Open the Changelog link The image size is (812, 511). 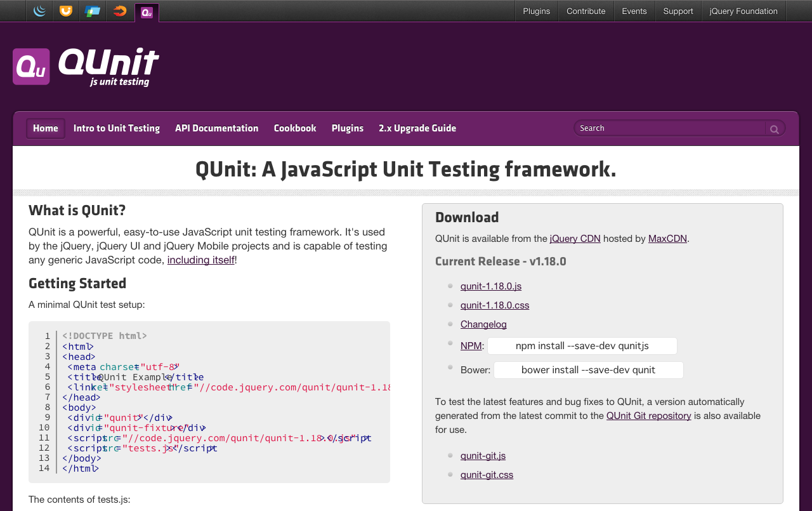(483, 324)
